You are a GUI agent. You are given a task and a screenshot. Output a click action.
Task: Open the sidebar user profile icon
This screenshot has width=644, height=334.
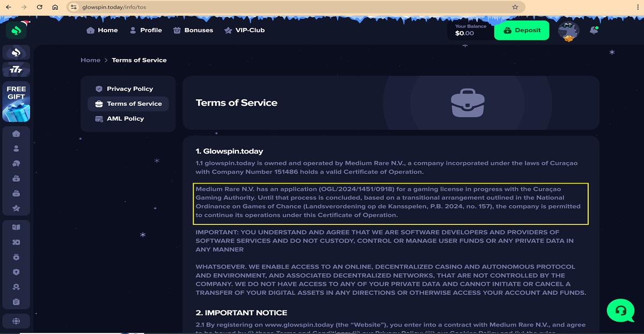pyautogui.click(x=16, y=149)
